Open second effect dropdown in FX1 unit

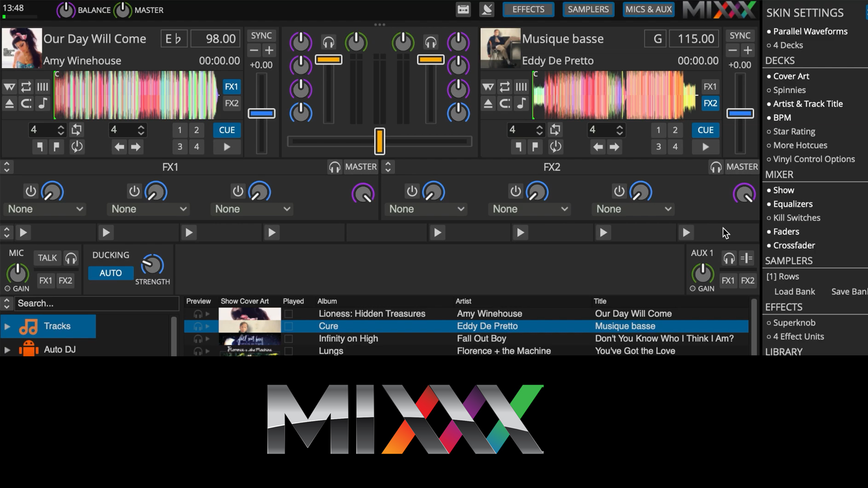tap(148, 209)
